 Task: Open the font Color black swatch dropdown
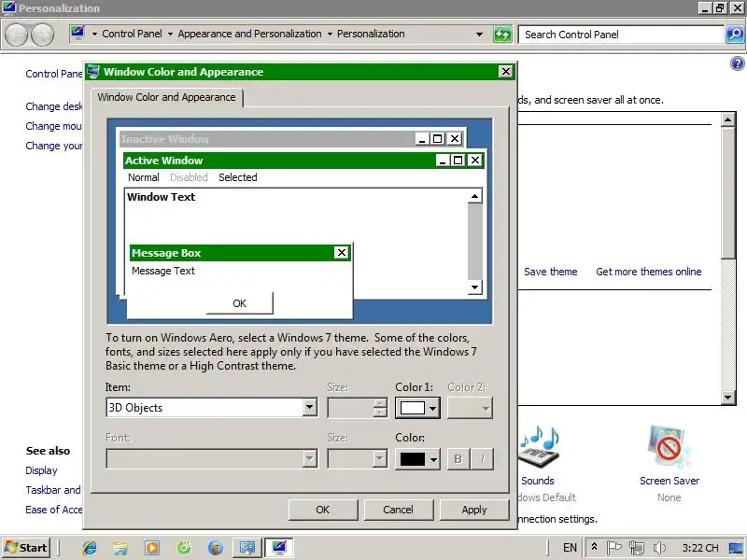point(417,459)
